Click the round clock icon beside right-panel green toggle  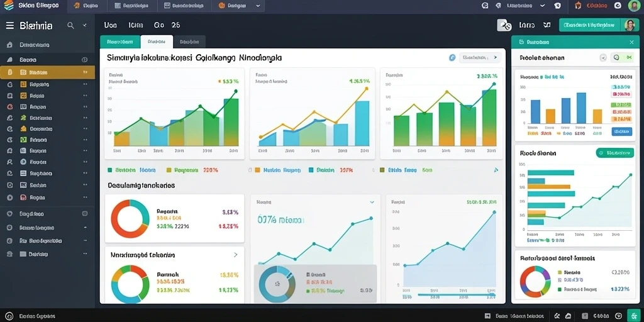tap(603, 58)
